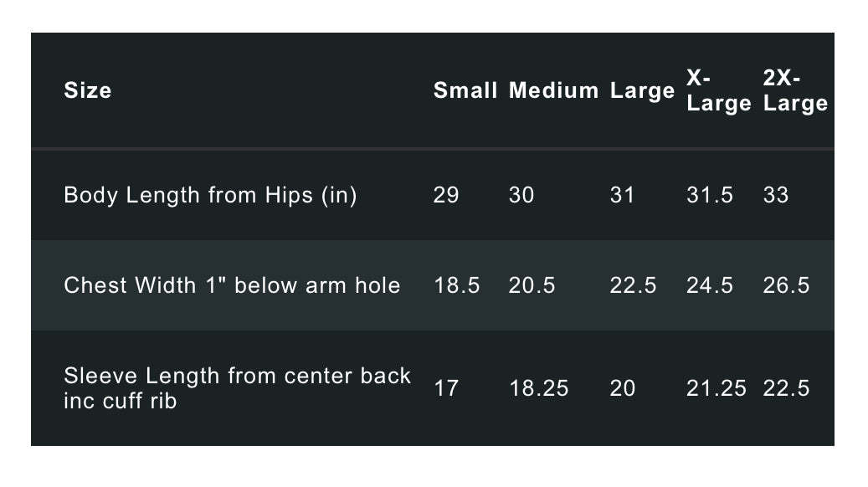Click 2X-Large body length value 33
This screenshot has height=487, width=868.
(x=776, y=195)
